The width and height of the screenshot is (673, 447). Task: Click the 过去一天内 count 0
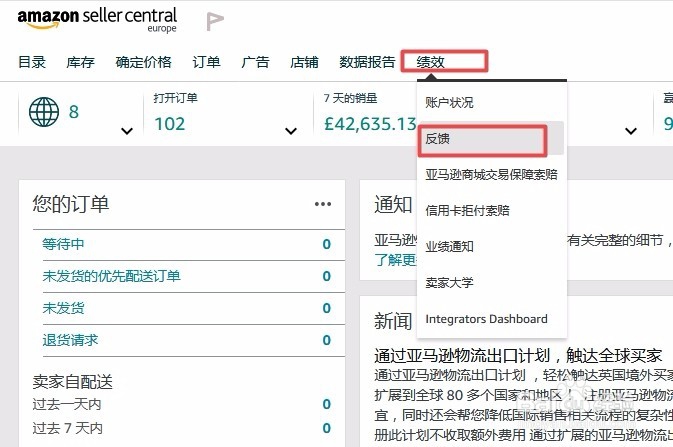(327, 404)
